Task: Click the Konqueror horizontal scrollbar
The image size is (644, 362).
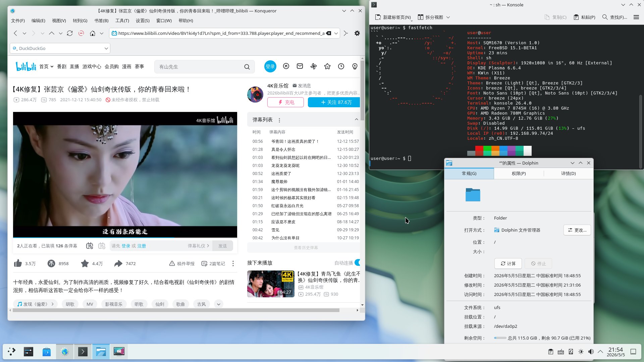Action: coord(176,310)
